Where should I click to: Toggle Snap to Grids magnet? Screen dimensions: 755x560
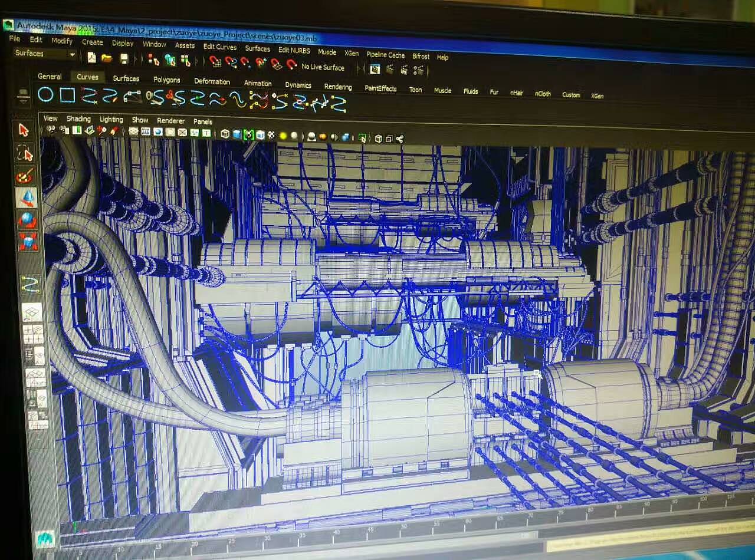click(215, 62)
